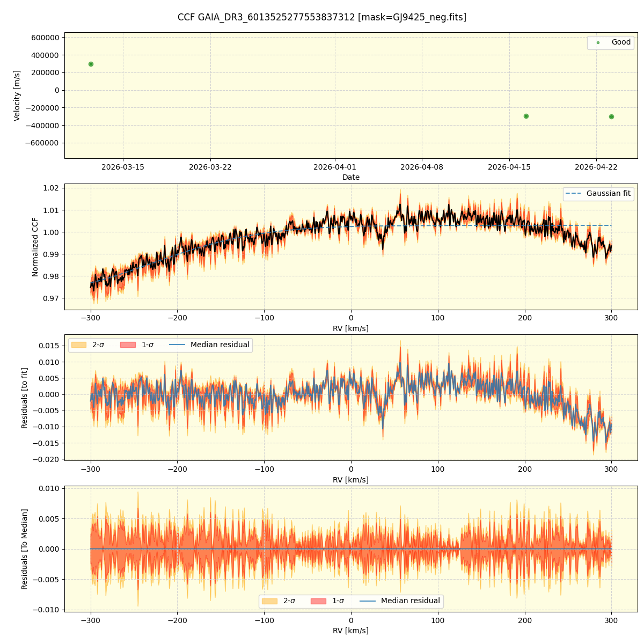This screenshot has height=644, width=644.
Task: Click the dashed Gaussian fit legend line
Action: pos(574,194)
